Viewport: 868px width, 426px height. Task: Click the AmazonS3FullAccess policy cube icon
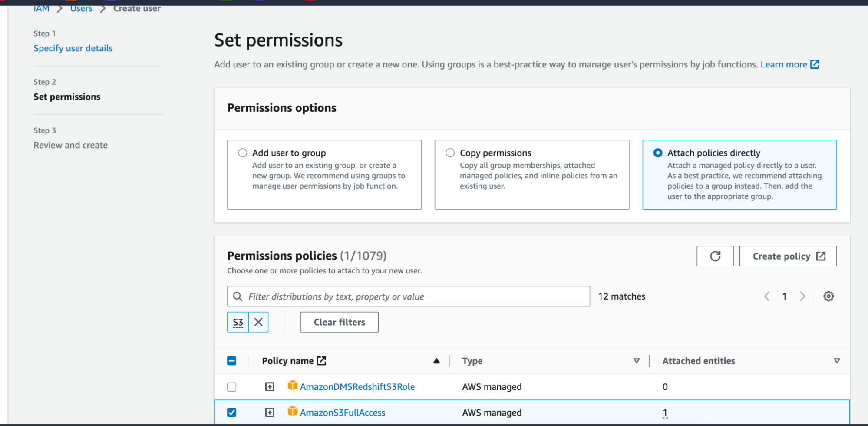(293, 411)
